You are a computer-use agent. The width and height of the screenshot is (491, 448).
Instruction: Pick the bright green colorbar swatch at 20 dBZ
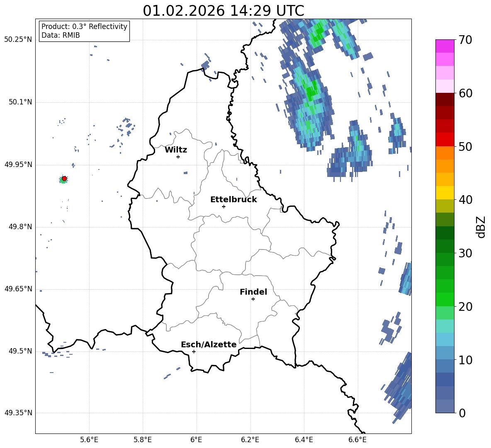pos(445,299)
